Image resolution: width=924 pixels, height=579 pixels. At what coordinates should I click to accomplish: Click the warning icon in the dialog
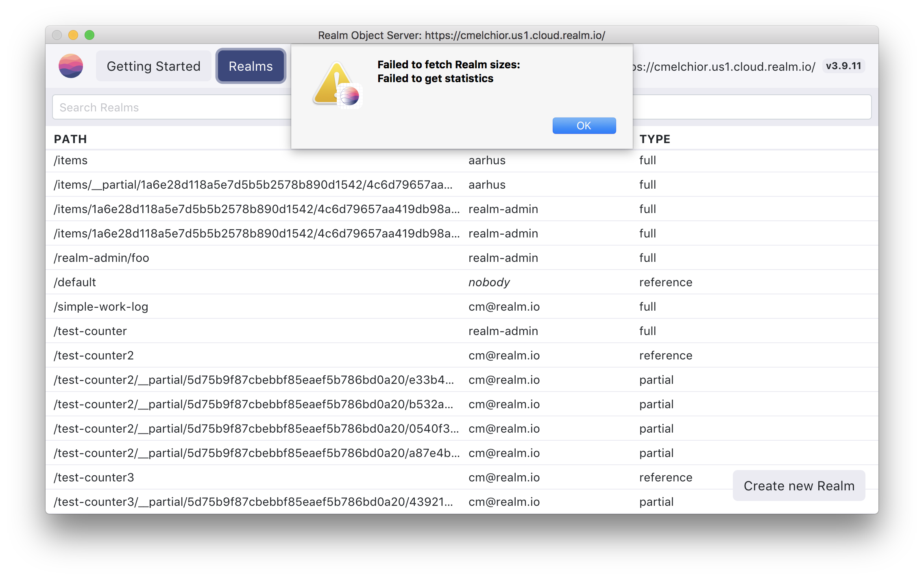tap(337, 85)
